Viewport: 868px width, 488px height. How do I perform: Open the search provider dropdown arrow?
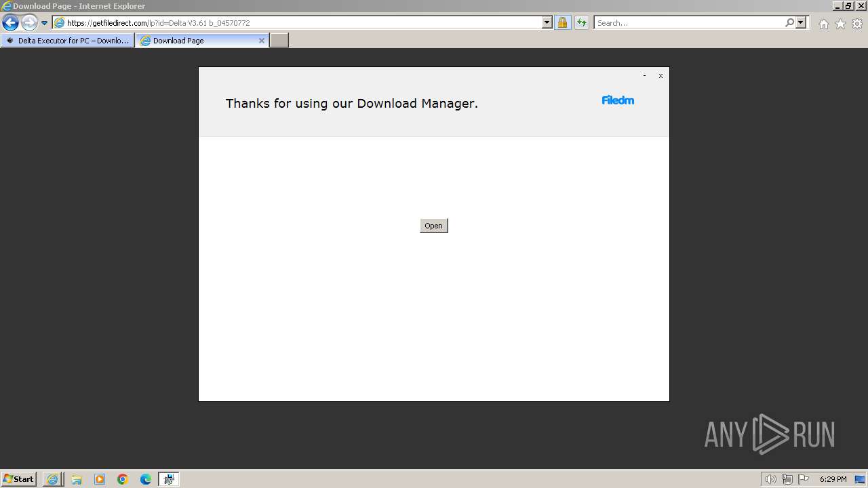tap(801, 23)
